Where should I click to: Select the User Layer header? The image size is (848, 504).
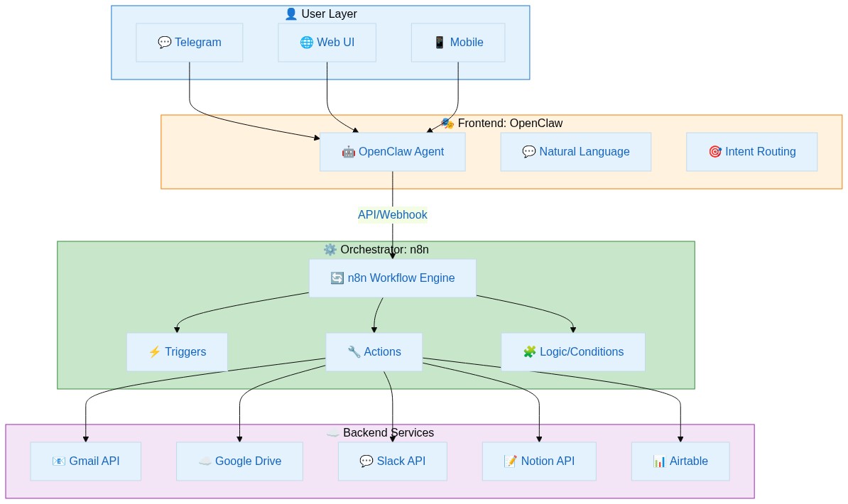[320, 13]
